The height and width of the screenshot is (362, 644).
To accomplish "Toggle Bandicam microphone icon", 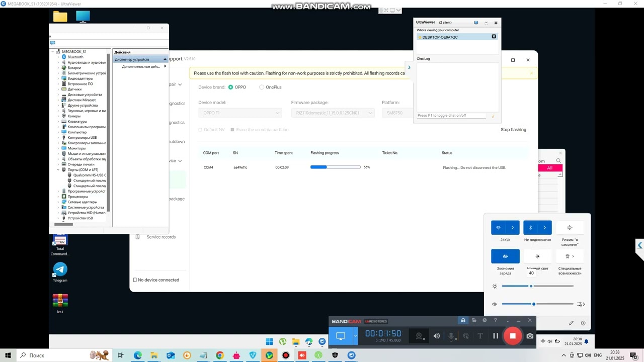I will click(x=452, y=336).
